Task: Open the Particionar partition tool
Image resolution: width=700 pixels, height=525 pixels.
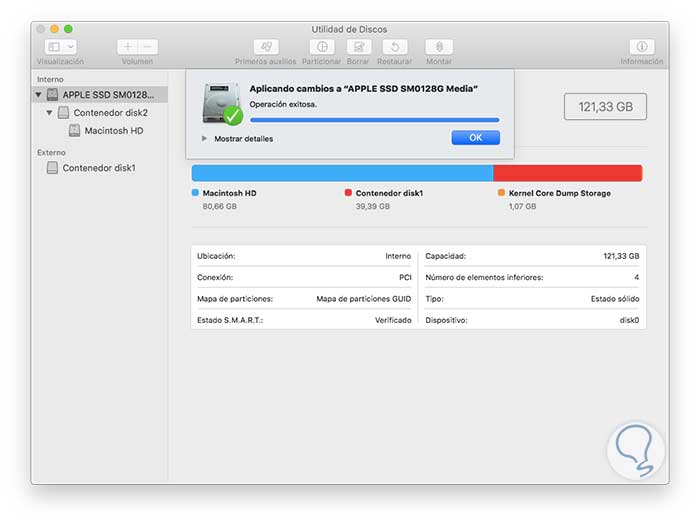Action: click(322, 46)
